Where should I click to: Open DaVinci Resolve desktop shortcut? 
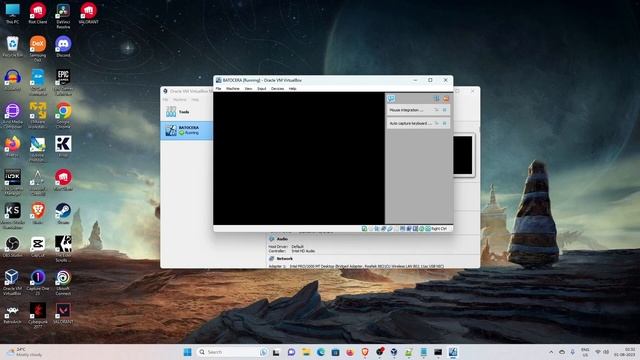(63, 16)
